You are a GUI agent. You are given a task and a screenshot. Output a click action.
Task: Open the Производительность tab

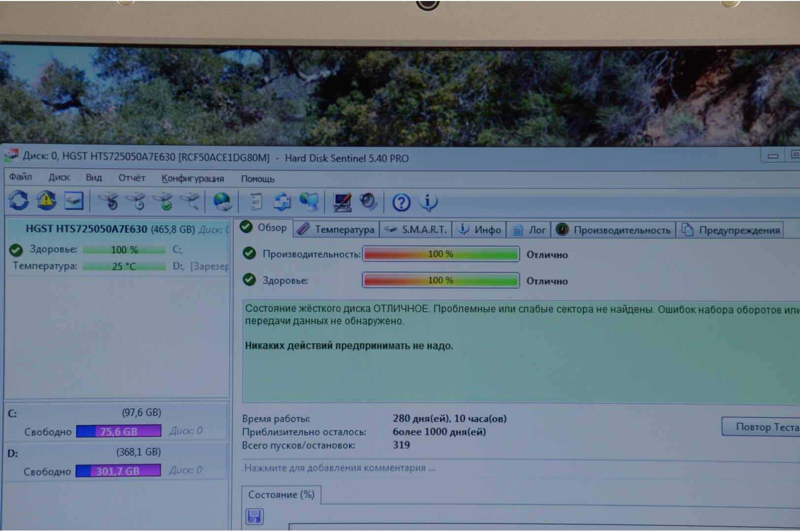coord(613,230)
